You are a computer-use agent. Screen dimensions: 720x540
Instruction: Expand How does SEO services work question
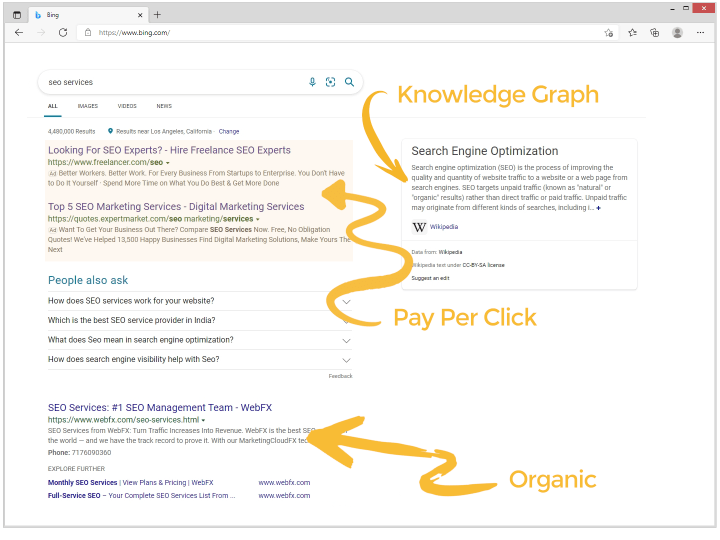tap(200, 301)
